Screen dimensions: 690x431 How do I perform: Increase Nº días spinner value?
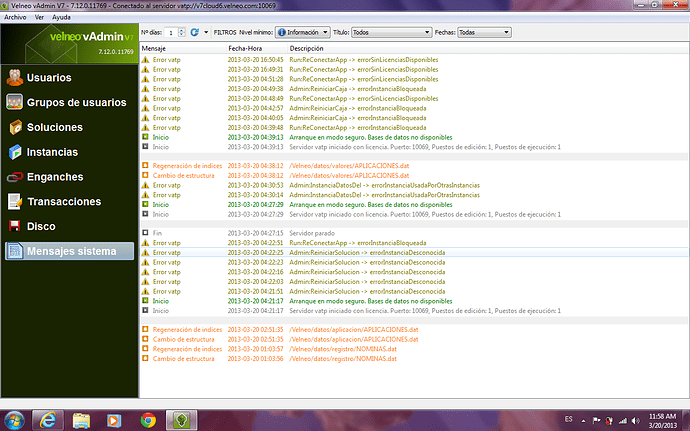point(182,30)
